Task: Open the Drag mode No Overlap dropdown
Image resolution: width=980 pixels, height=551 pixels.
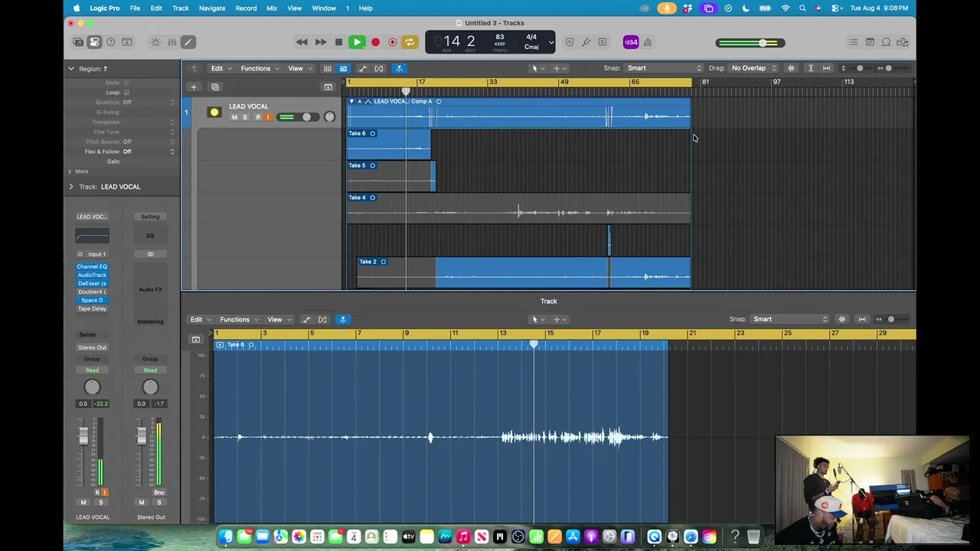Action: (754, 68)
